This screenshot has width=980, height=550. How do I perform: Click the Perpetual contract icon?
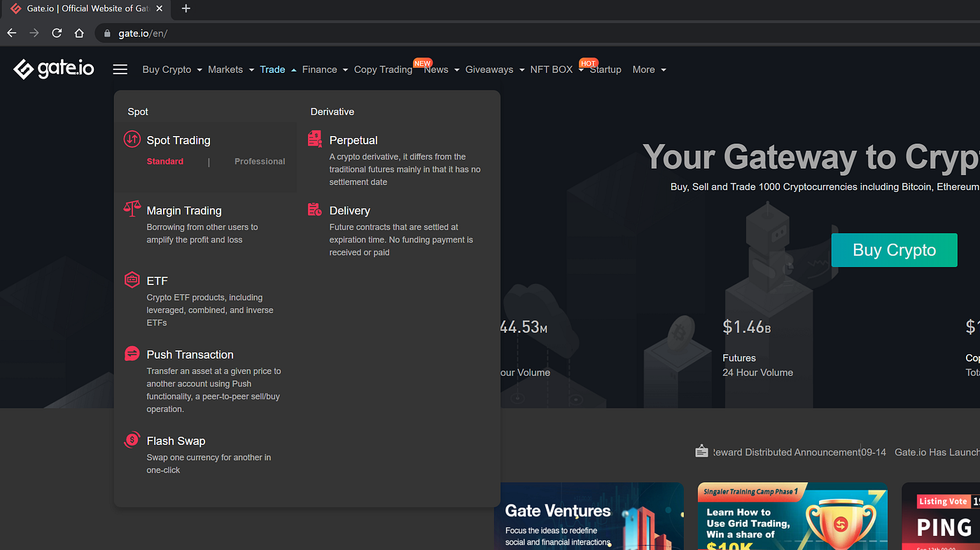315,139
